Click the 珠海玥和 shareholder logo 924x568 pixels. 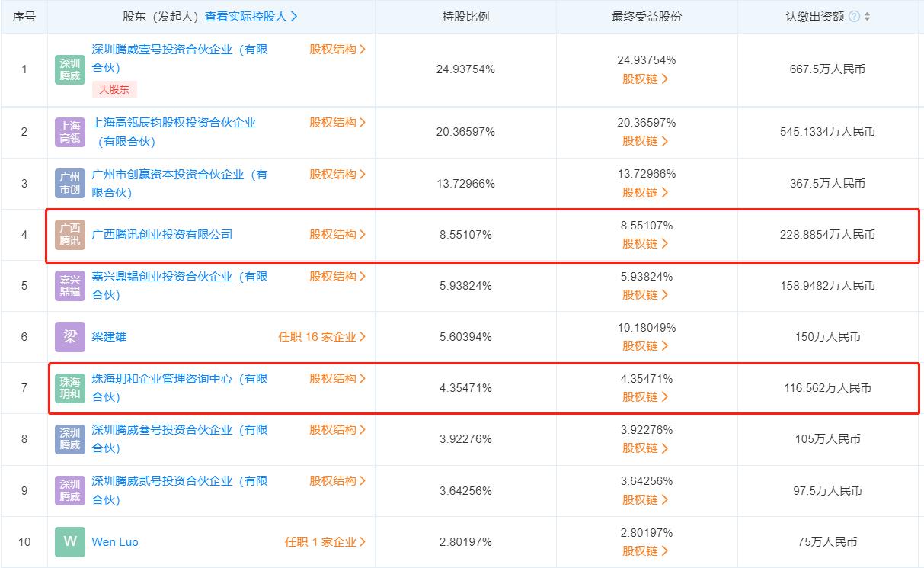click(70, 388)
